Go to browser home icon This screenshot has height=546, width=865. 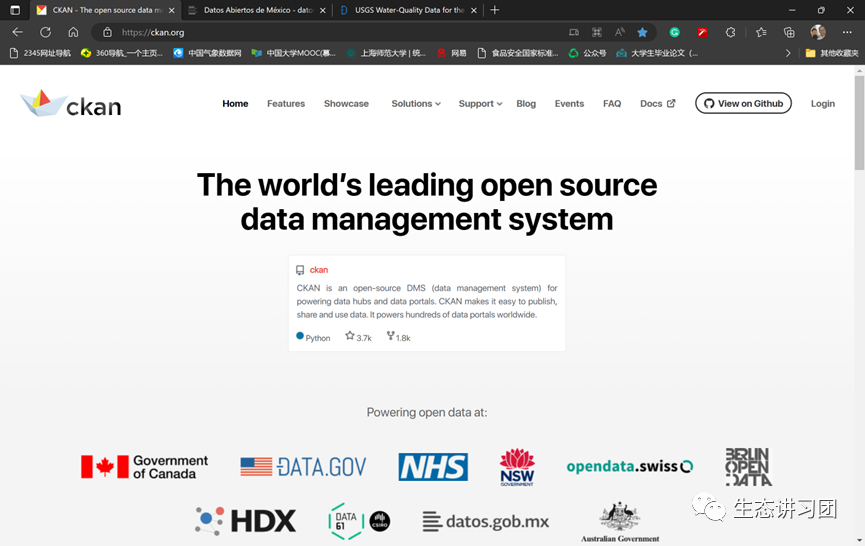pos(73,33)
